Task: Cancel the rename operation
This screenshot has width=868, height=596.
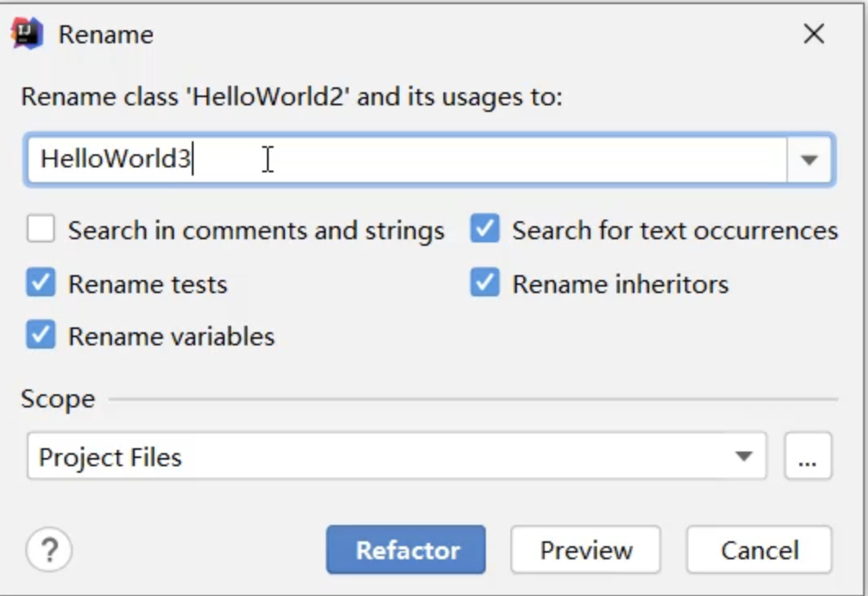Action: pos(759,550)
